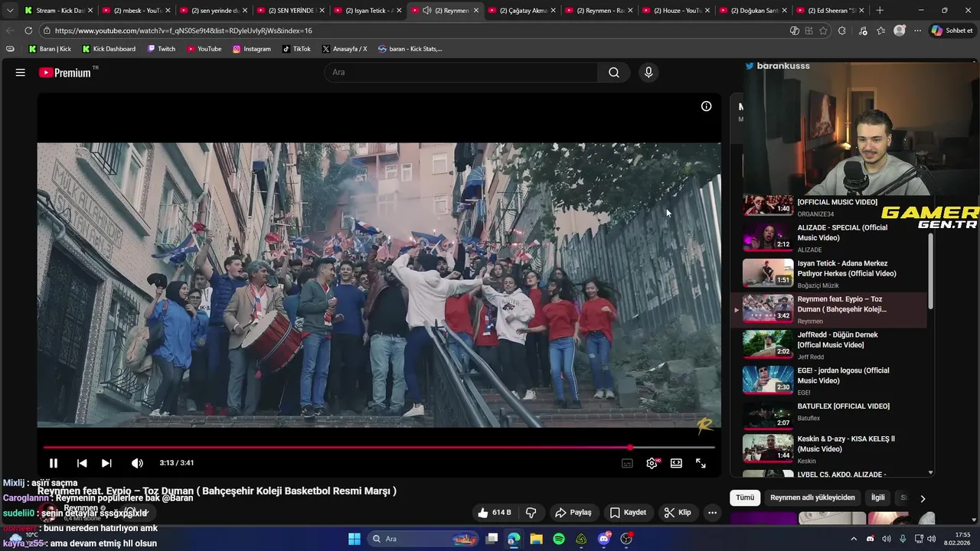The height and width of the screenshot is (551, 980).
Task: Open Copilot Sohbet et button
Action: (952, 31)
